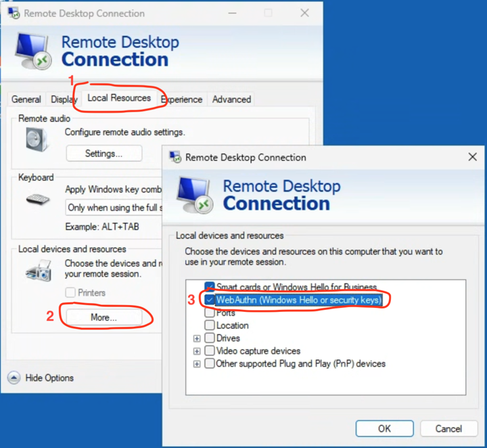Expand Video capture devices node
This screenshot has width=487, height=448.
tap(197, 351)
